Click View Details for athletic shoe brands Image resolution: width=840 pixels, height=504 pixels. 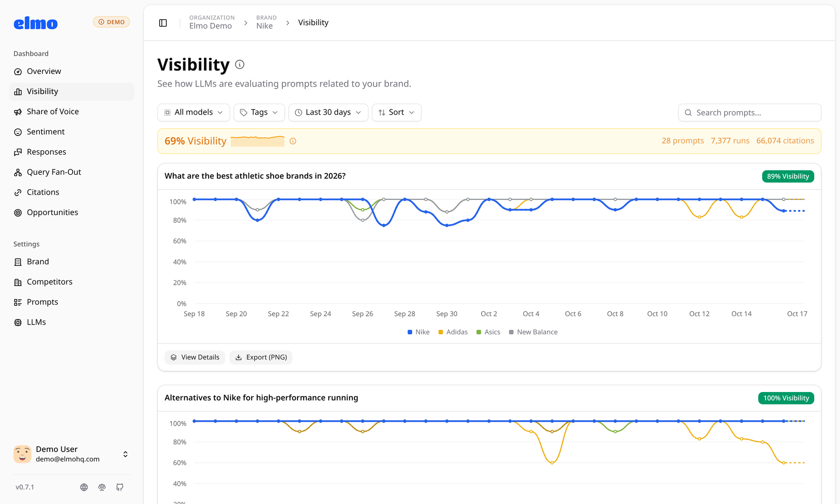click(195, 357)
